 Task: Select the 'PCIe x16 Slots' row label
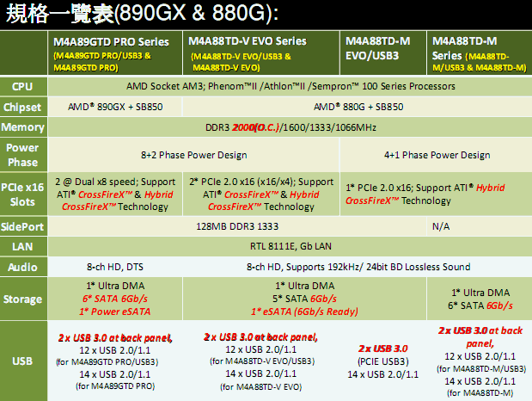pyautogui.click(x=23, y=194)
